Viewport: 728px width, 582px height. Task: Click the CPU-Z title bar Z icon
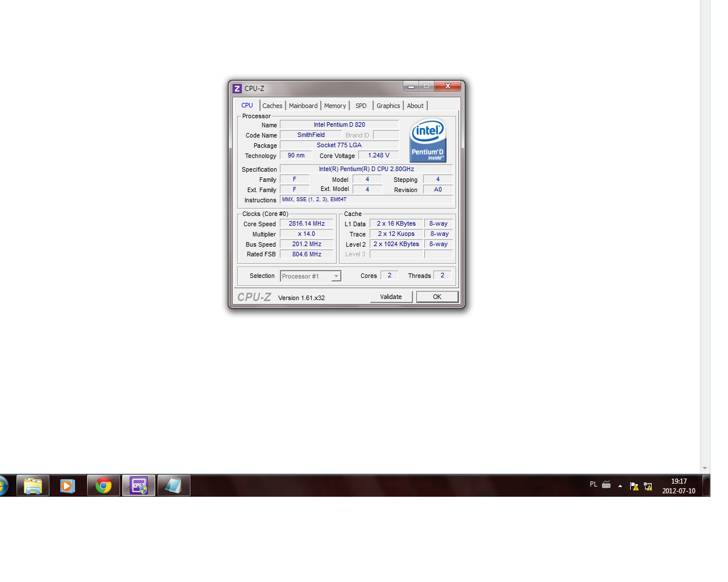point(237,89)
